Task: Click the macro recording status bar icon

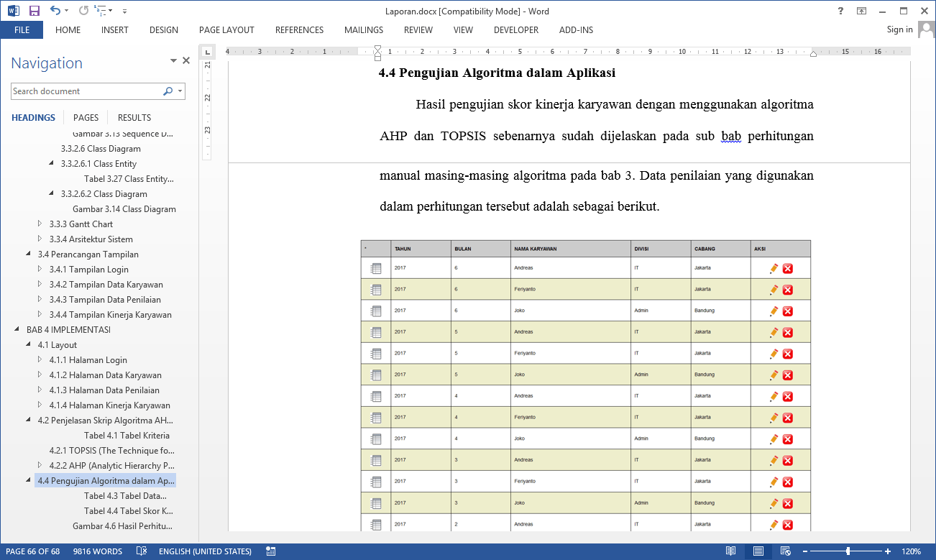Action: [x=271, y=551]
